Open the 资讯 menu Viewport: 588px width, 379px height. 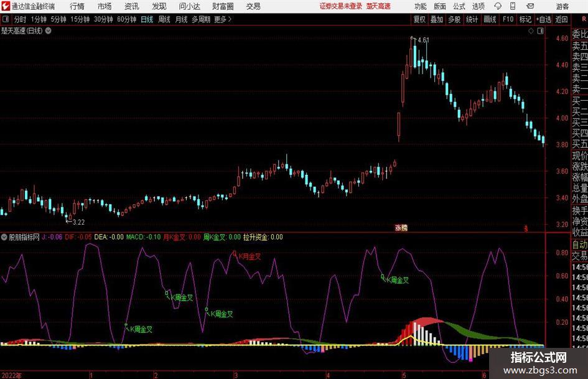(x=132, y=6)
